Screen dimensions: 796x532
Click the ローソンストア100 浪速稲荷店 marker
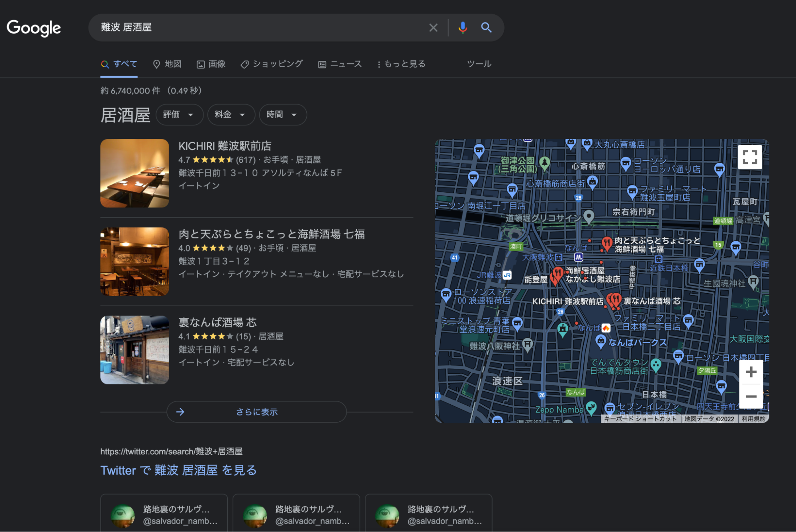click(446, 295)
